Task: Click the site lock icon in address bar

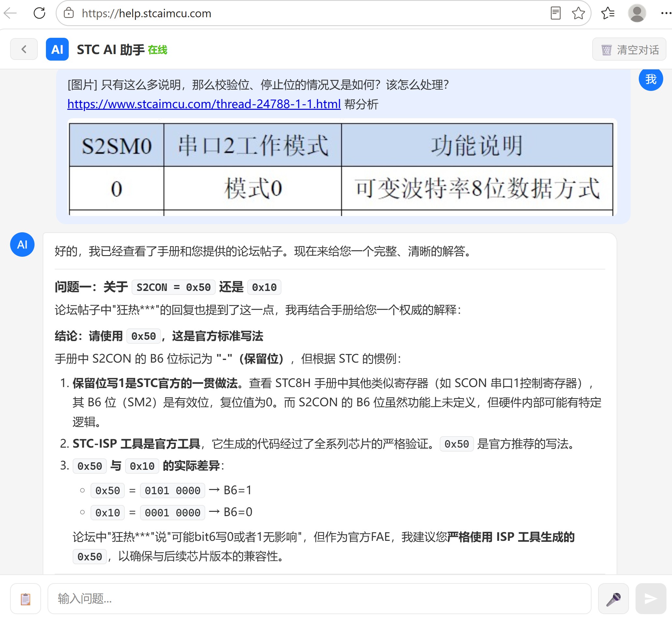Action: point(69,13)
